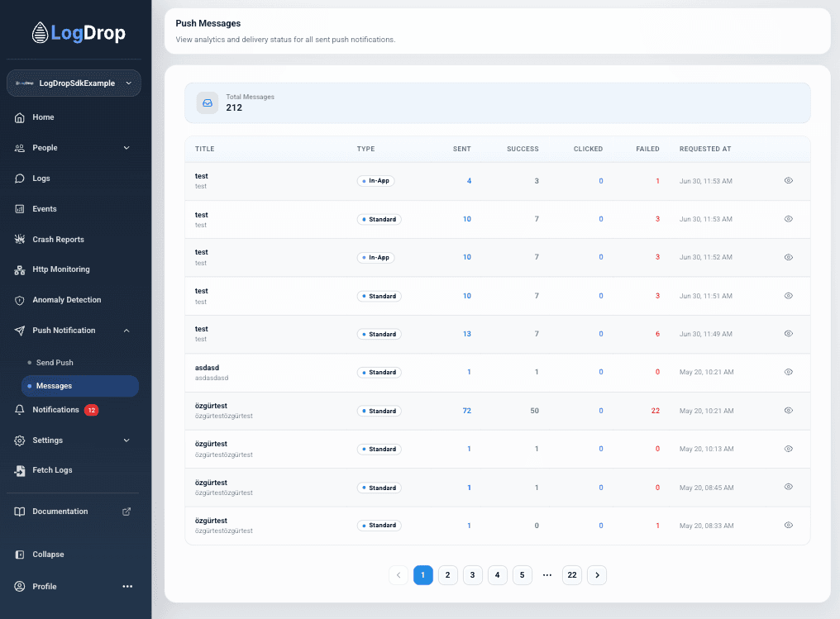Click the Collapse sidebar label
Image resolution: width=840 pixels, height=619 pixels.
pyautogui.click(x=48, y=555)
